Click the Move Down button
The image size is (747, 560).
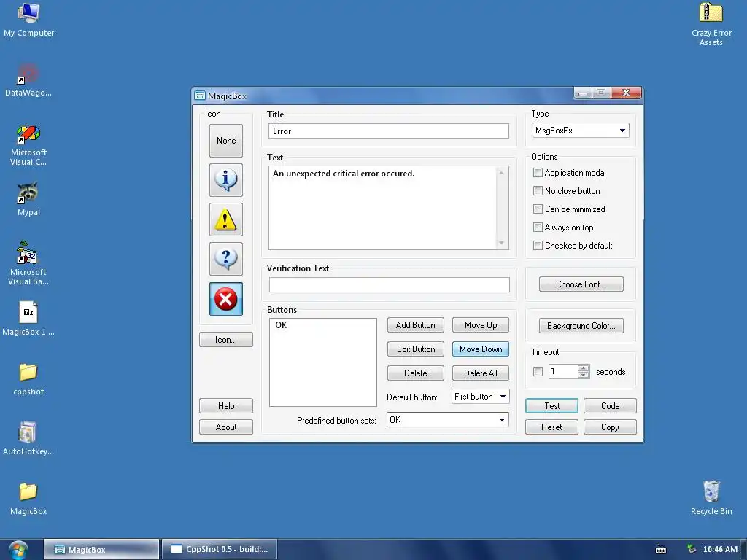tap(481, 349)
